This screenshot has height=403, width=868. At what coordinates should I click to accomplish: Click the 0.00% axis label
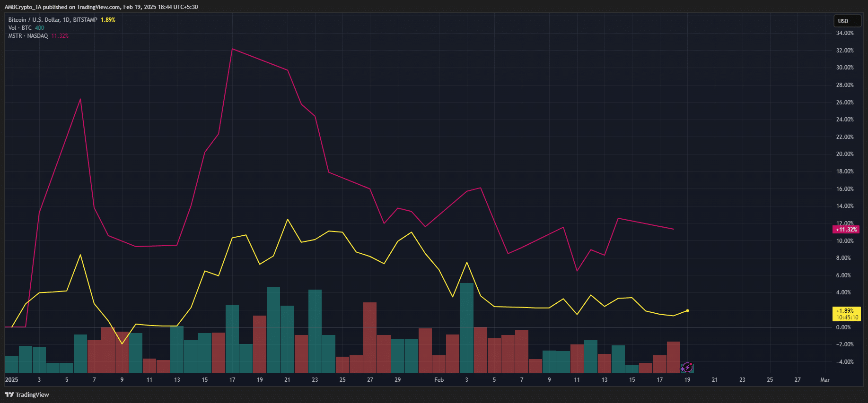843,327
